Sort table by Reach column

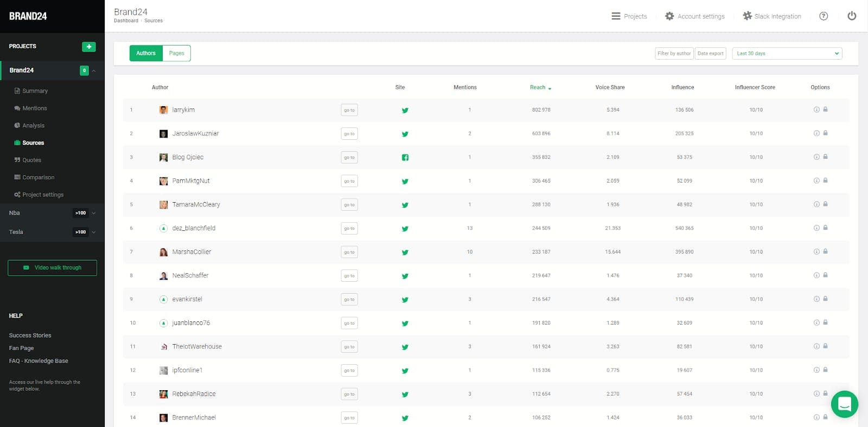pos(540,87)
